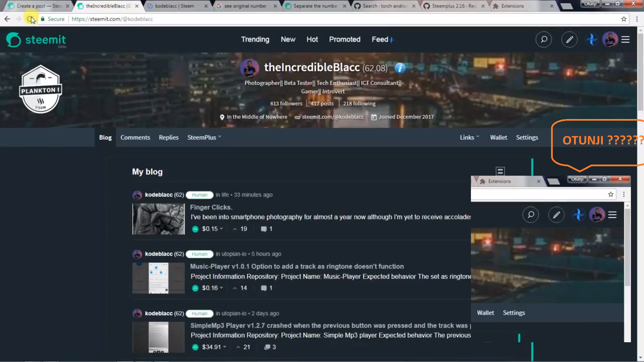Viewport: 644px width, 362px height.
Task: Click the comment bubble on the Music-Player post
Action: tap(264, 288)
